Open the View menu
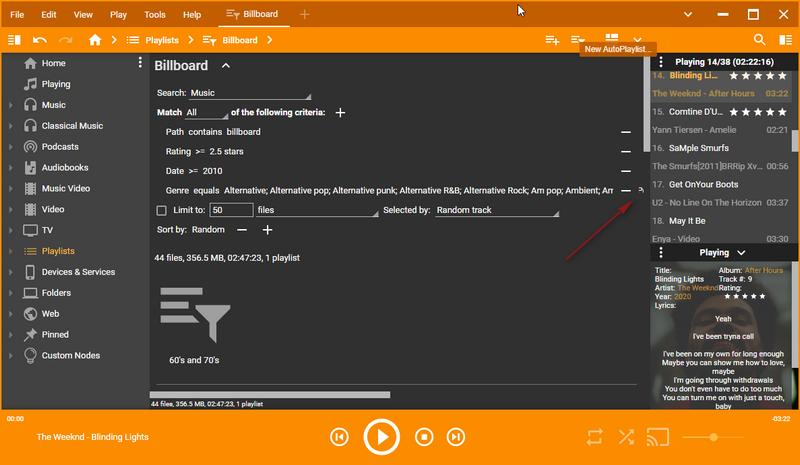 point(83,15)
